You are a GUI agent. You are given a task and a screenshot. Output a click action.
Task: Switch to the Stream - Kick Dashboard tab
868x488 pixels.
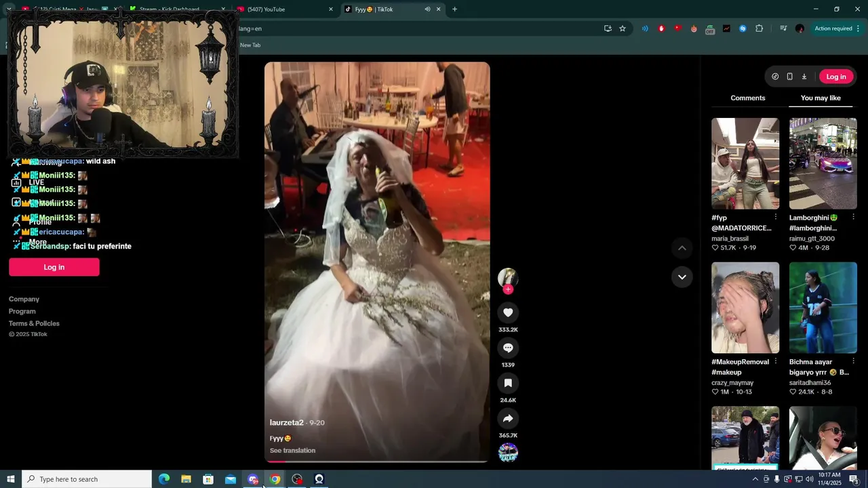point(178,9)
